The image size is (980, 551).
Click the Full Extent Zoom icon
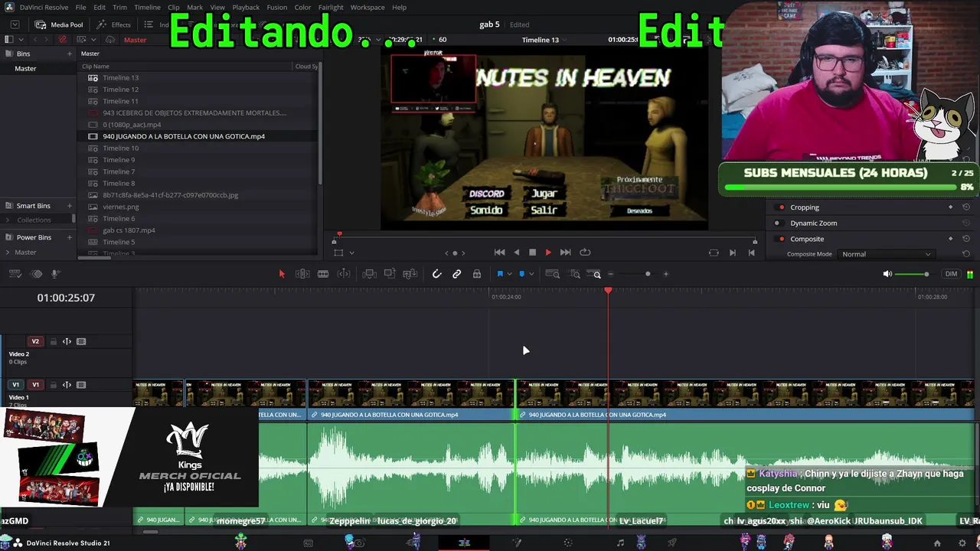[x=554, y=274]
